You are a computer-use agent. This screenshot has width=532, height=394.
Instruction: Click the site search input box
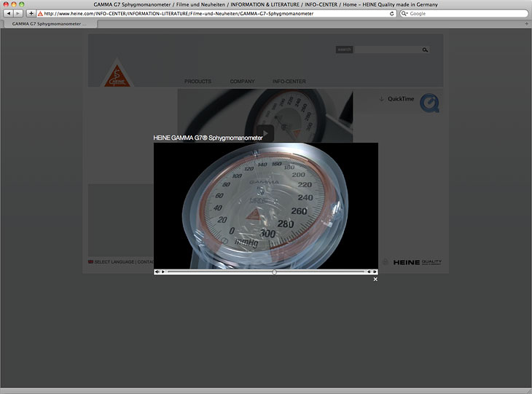click(x=388, y=50)
